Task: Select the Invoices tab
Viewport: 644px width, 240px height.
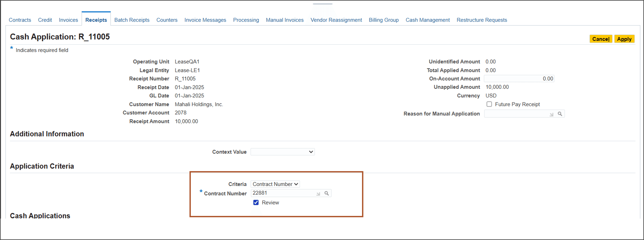Action: click(x=68, y=20)
